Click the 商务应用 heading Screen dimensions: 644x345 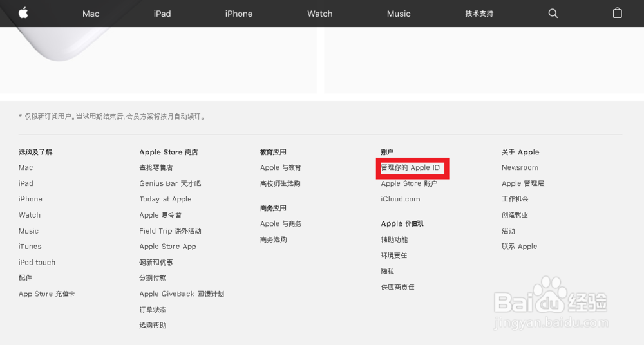coord(273,209)
